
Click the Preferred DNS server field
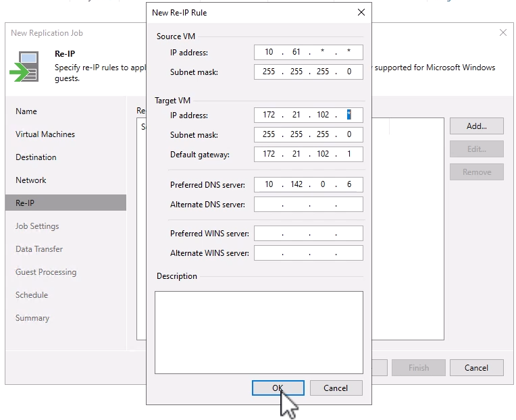(x=309, y=184)
